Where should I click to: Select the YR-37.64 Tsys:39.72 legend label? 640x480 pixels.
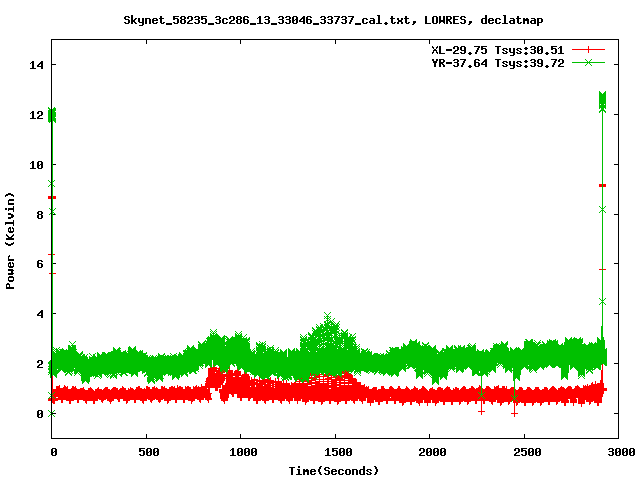click(x=498, y=63)
